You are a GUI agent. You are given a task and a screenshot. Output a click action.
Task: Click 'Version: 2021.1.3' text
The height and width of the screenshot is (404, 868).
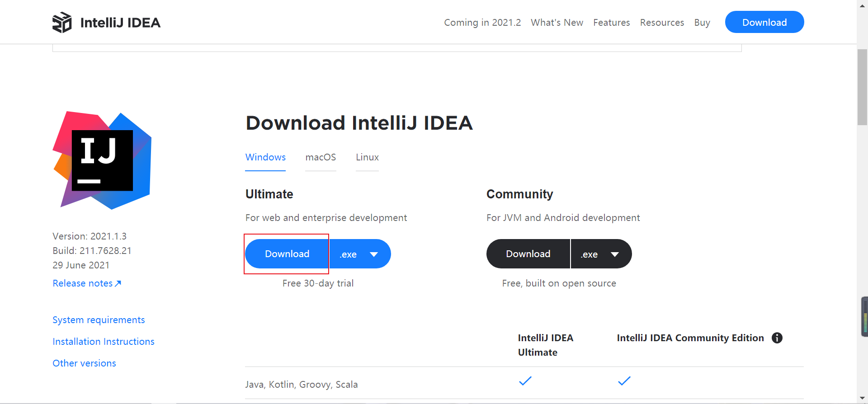coord(90,236)
